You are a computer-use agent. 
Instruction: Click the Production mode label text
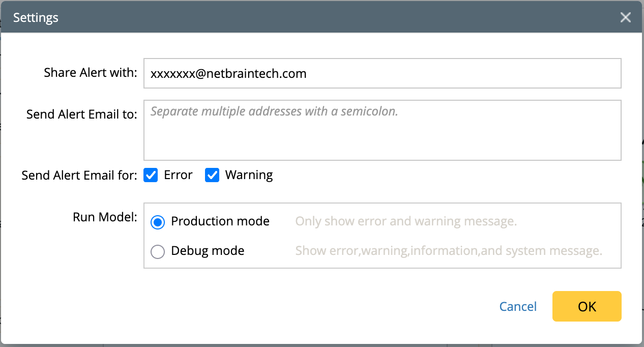[220, 221]
